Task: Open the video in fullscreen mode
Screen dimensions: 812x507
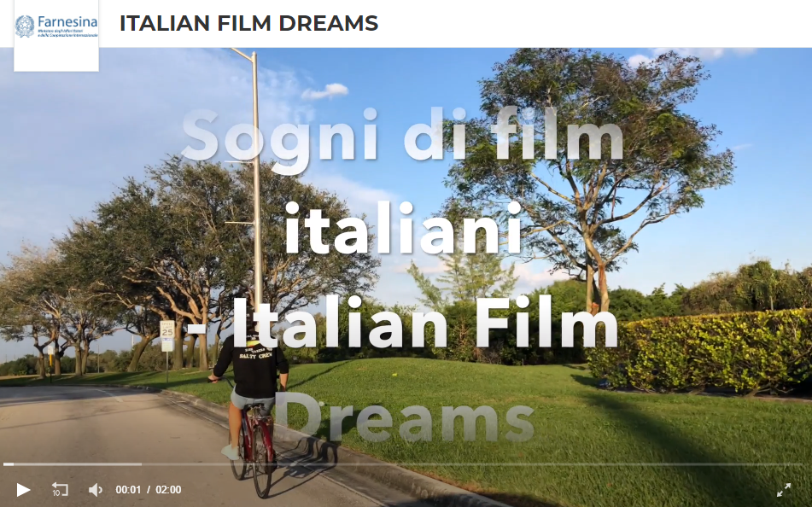Action: point(784,489)
